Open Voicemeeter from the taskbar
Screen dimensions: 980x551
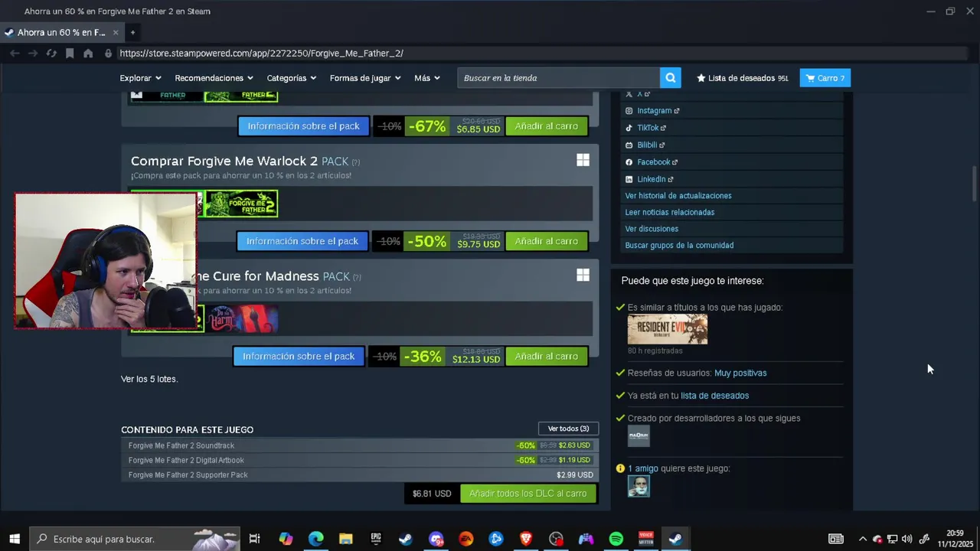[x=646, y=539]
